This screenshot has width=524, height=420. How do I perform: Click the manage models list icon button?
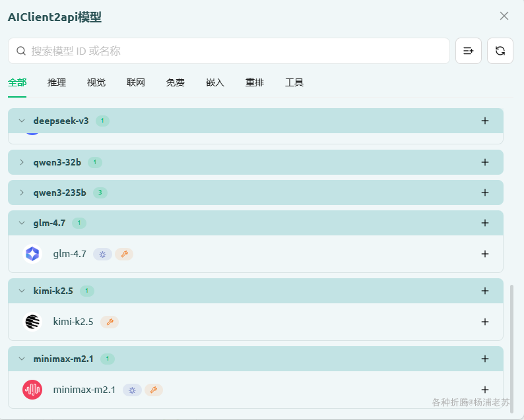(468, 51)
